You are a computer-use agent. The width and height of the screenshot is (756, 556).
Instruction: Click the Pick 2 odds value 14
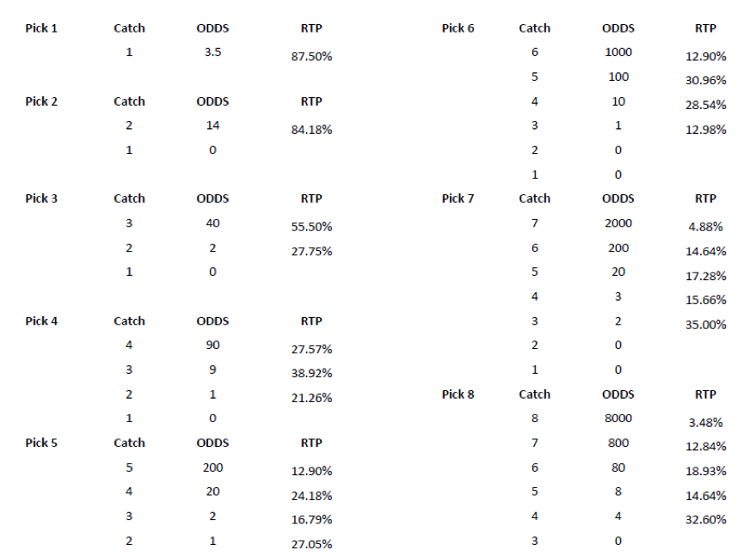(212, 125)
